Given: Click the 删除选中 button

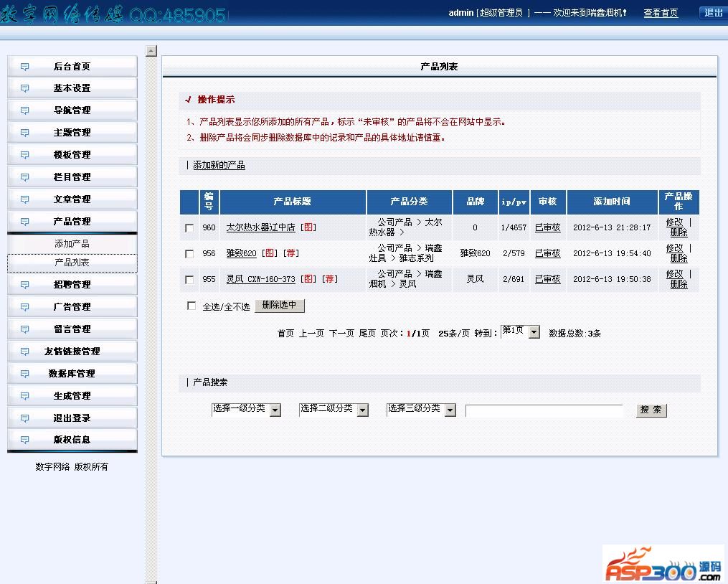Looking at the screenshot, I should pos(280,305).
